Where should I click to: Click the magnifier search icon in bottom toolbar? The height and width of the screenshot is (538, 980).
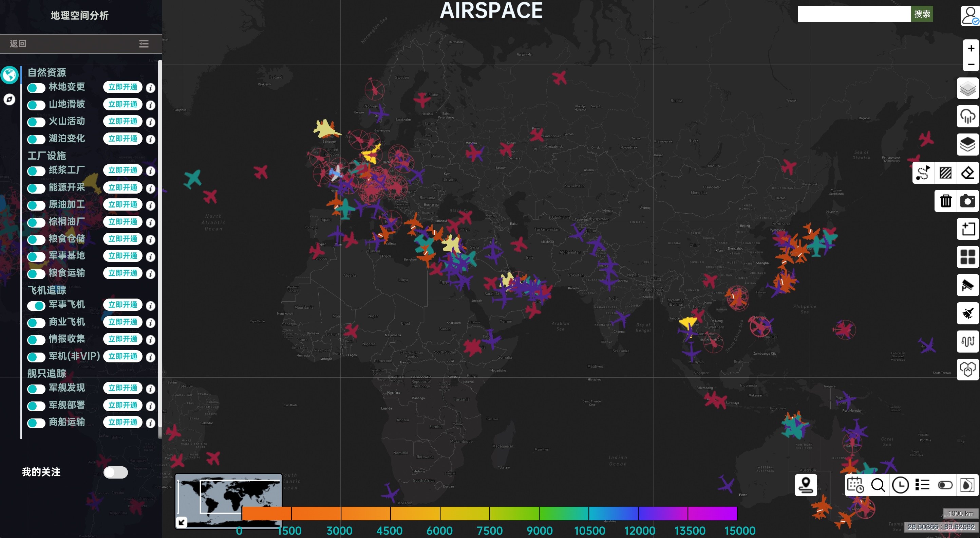[878, 485]
